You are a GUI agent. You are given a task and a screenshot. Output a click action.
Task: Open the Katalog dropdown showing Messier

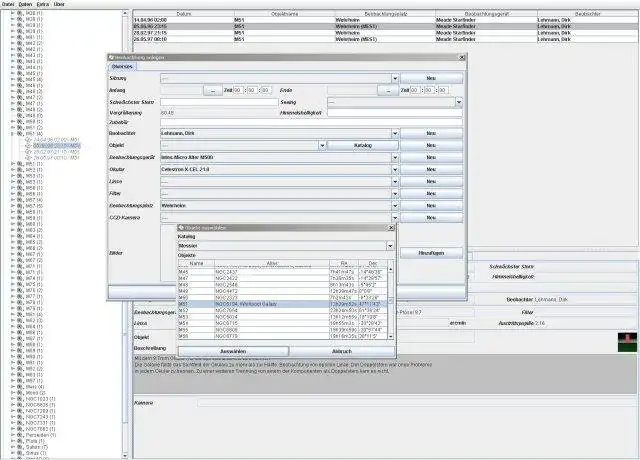[390, 246]
